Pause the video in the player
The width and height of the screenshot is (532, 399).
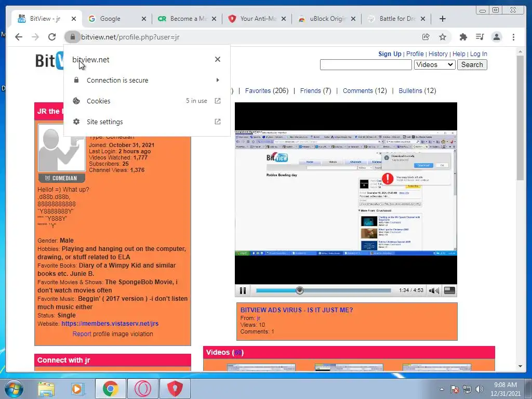pos(243,290)
